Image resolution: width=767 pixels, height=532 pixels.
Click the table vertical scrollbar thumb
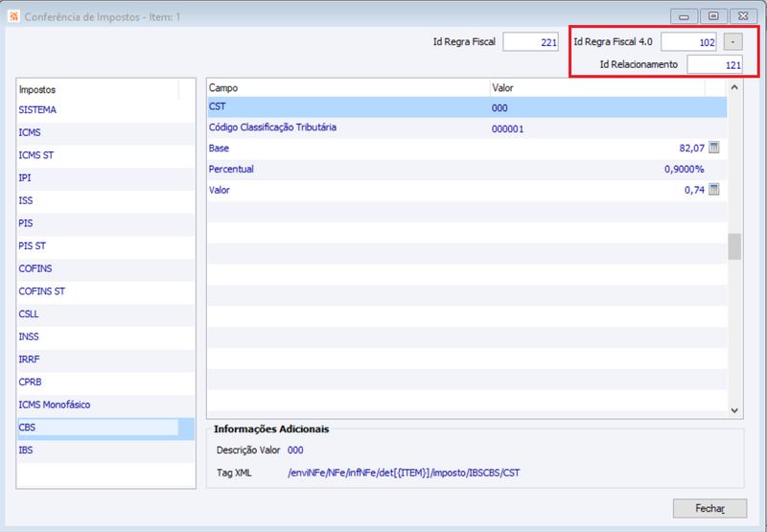point(734,246)
